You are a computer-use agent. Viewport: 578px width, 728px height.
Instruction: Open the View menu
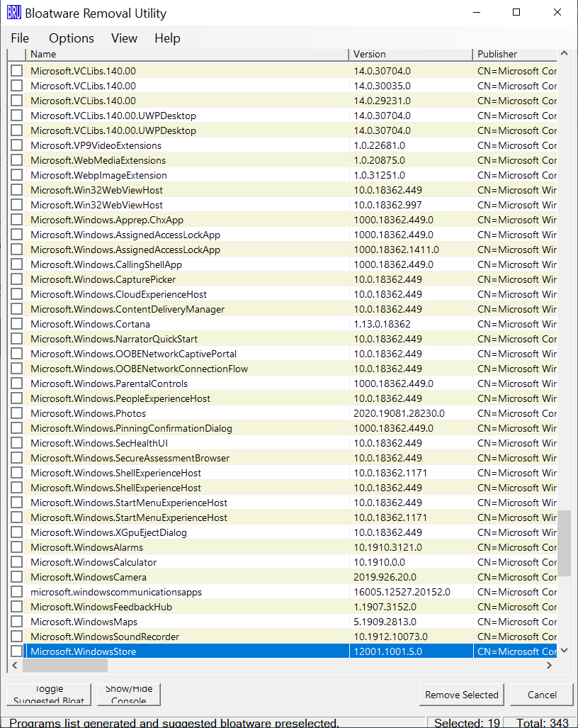pyautogui.click(x=124, y=38)
